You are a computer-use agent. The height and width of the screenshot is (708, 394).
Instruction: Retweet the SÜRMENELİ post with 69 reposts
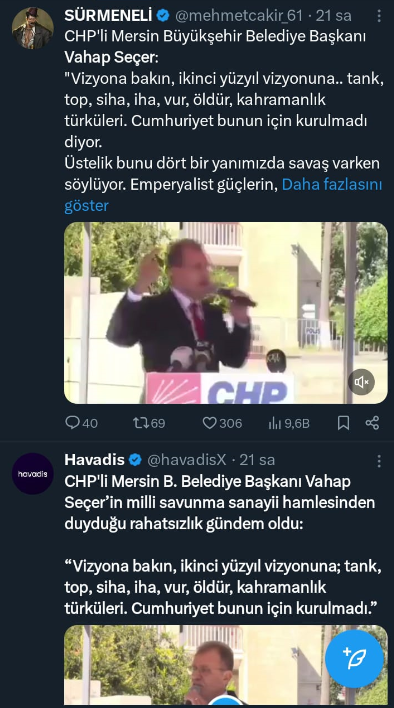tap(139, 423)
